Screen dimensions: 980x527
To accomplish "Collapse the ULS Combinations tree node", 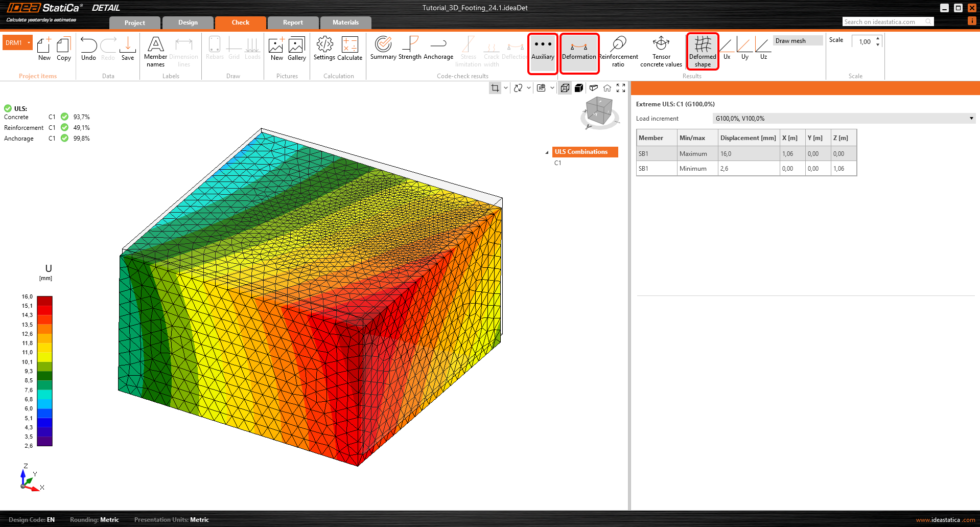I will tap(547, 152).
